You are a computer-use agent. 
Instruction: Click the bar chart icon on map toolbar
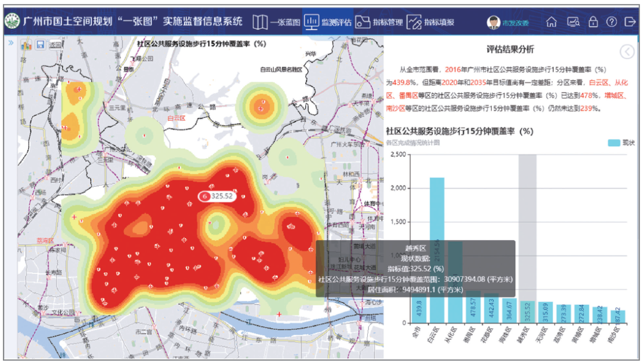[26, 45]
